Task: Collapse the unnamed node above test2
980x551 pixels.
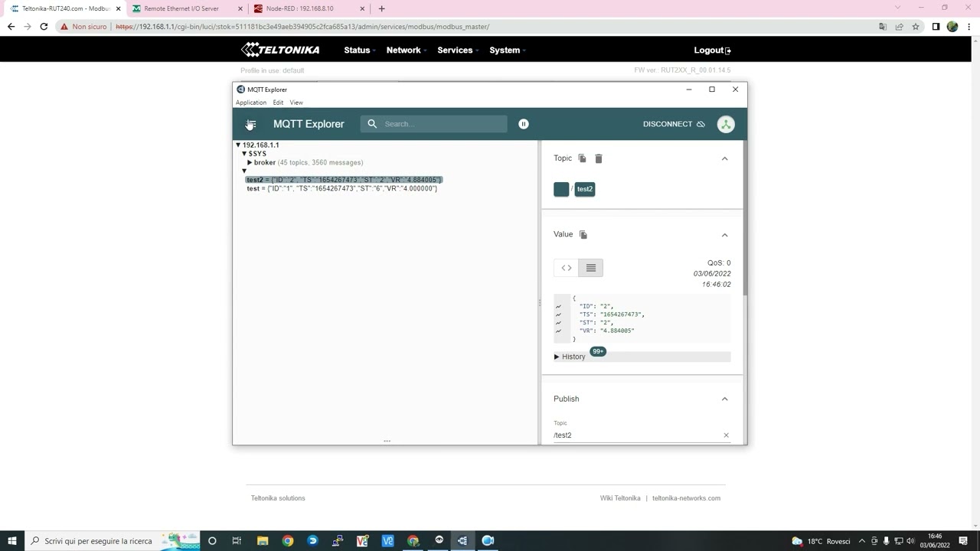Action: [244, 171]
